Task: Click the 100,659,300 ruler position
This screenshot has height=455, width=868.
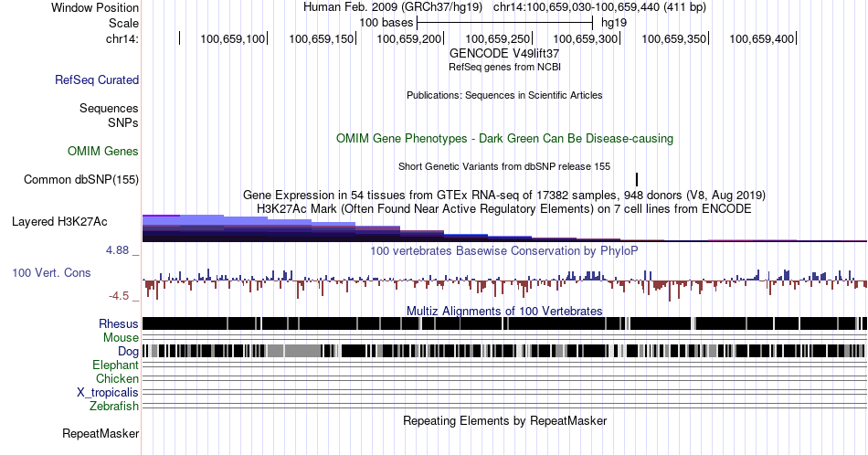Action: tap(586, 38)
